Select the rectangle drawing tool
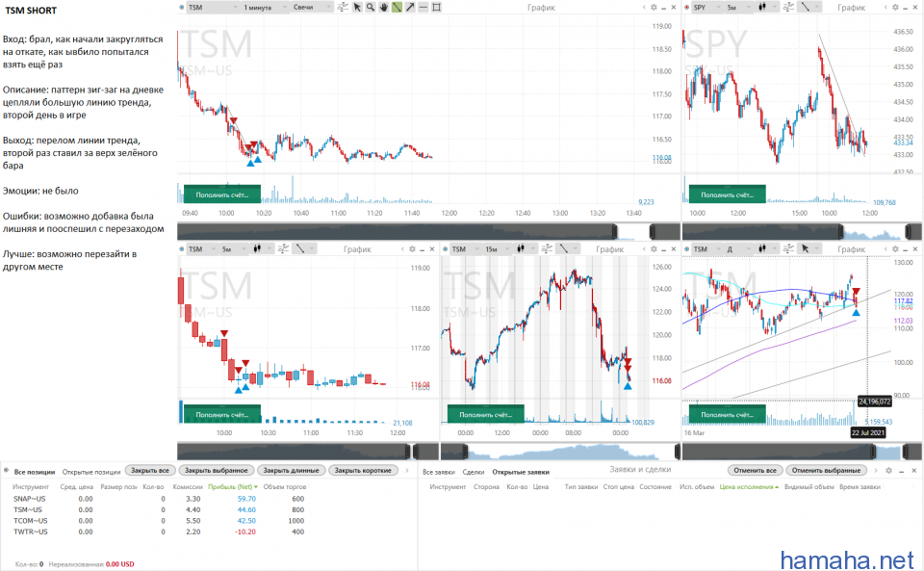This screenshot has width=924, height=571. [437, 8]
